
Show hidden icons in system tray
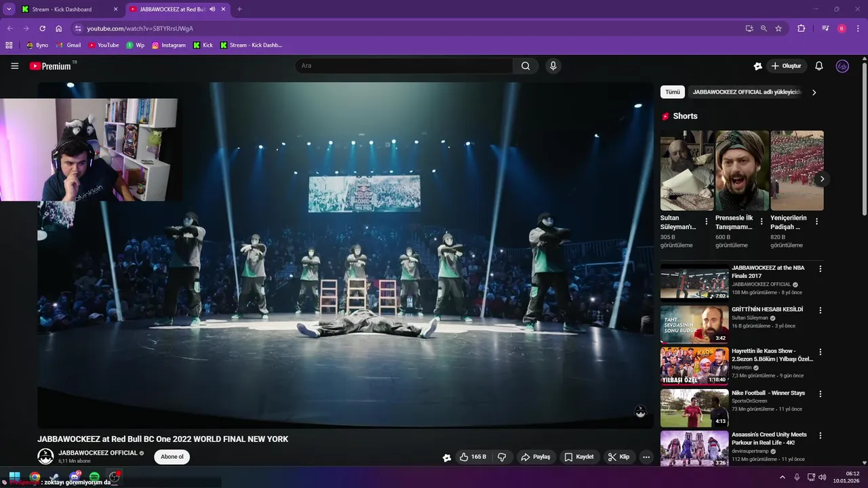coord(783,477)
